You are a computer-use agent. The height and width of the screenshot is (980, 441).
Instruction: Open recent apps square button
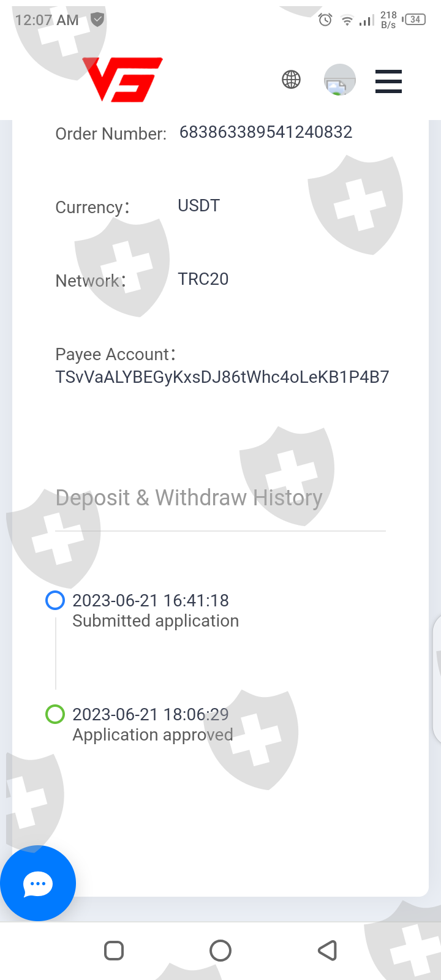[x=114, y=951]
